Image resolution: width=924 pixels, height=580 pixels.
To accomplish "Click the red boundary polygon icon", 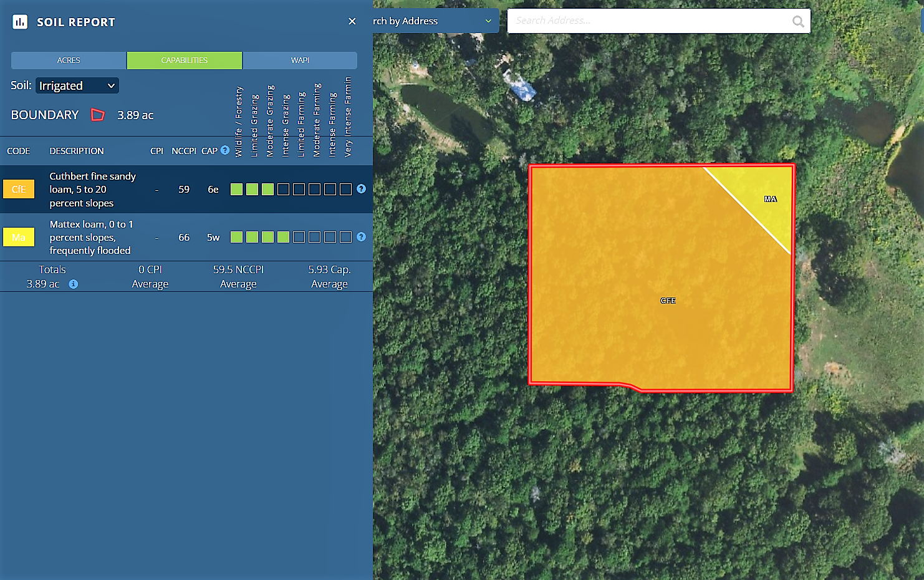I will (98, 115).
